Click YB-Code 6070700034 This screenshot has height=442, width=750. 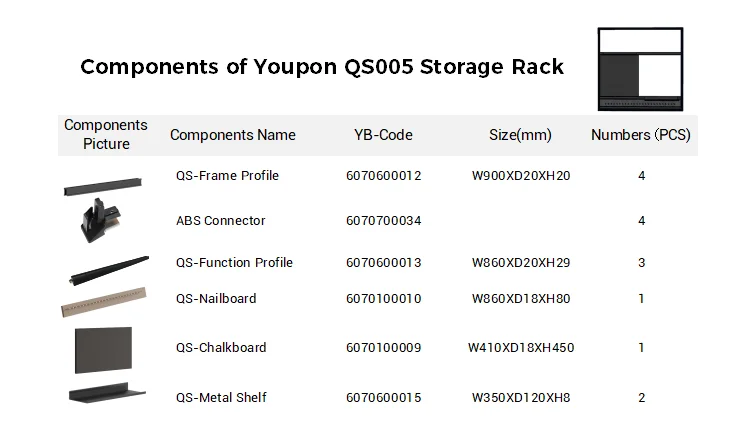click(x=383, y=221)
